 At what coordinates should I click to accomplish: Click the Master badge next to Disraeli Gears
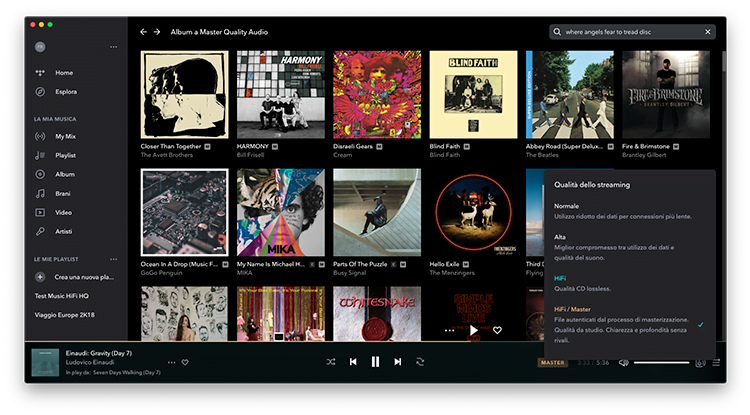coord(379,147)
